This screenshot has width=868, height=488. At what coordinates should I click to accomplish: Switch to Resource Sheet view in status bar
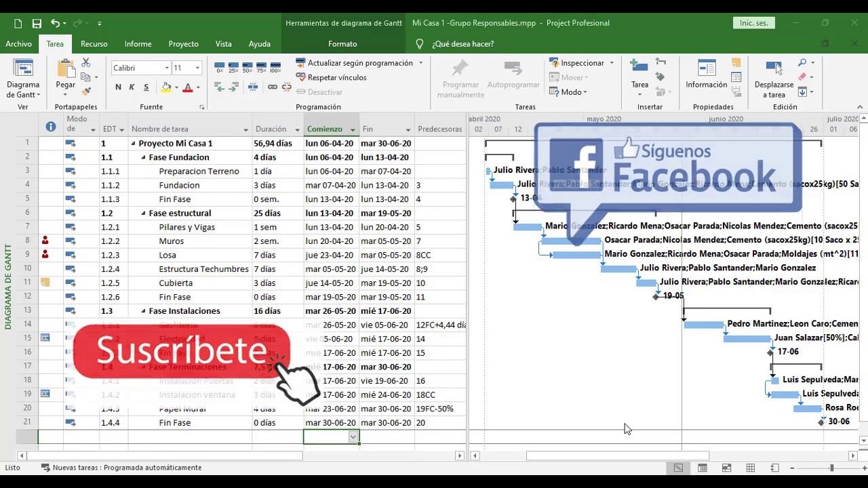[751, 468]
